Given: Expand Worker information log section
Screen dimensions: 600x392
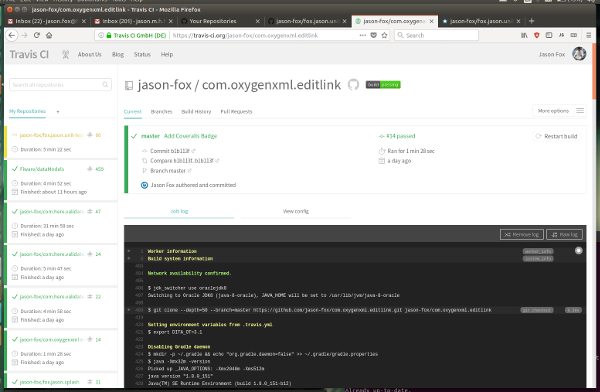Looking at the screenshot, I should tap(129, 251).
